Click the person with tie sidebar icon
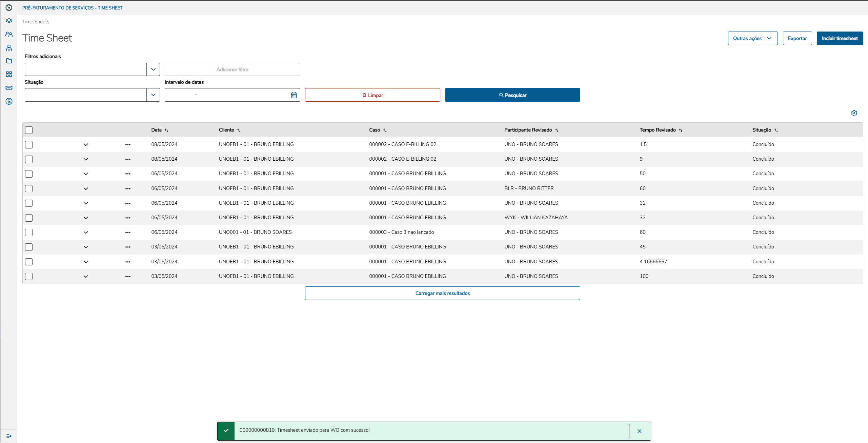Image resolution: width=868 pixels, height=443 pixels. [x=9, y=48]
